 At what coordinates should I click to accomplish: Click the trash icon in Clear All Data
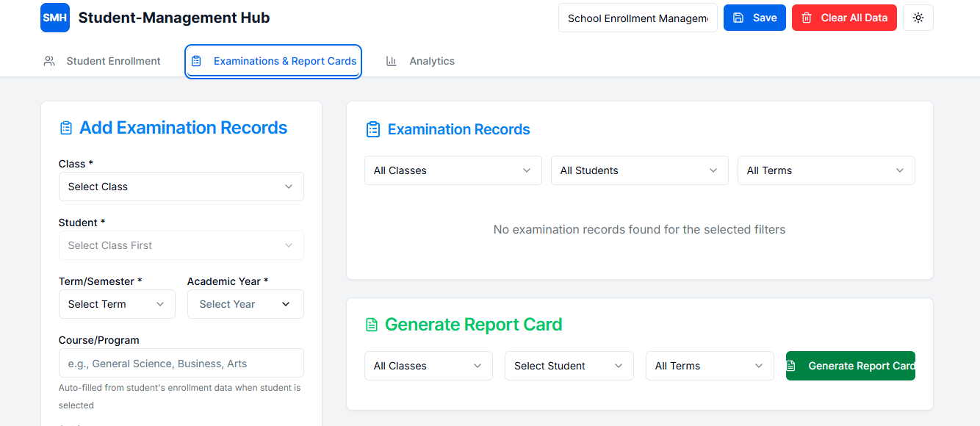click(x=807, y=18)
